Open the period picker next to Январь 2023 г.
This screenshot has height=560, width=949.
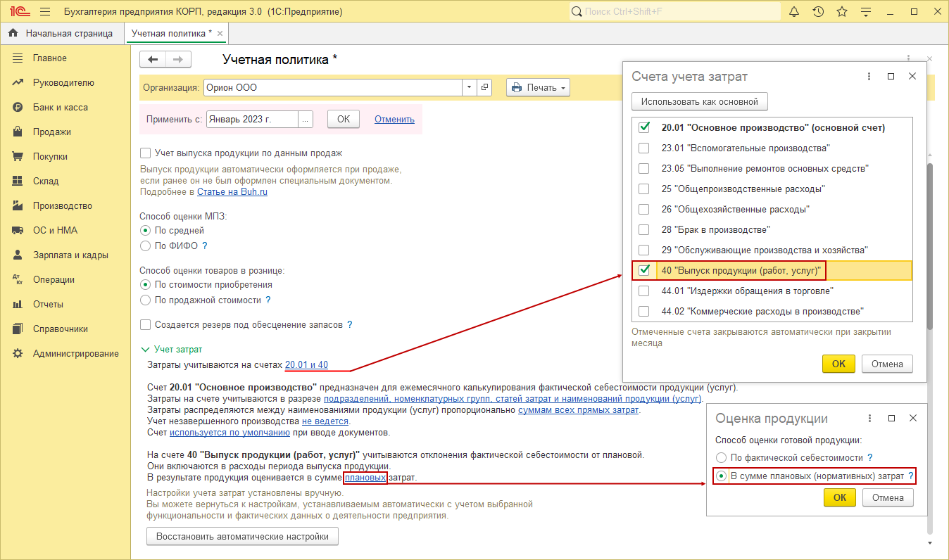pyautogui.click(x=305, y=120)
